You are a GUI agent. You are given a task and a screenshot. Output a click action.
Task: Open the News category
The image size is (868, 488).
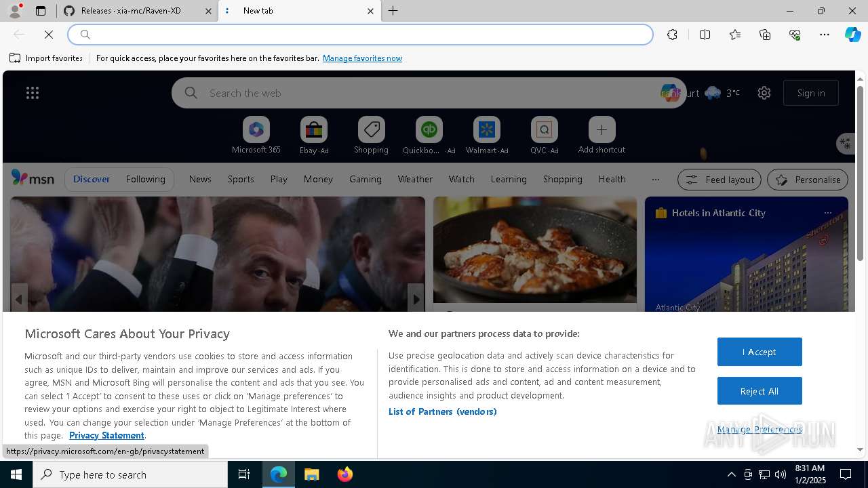200,179
